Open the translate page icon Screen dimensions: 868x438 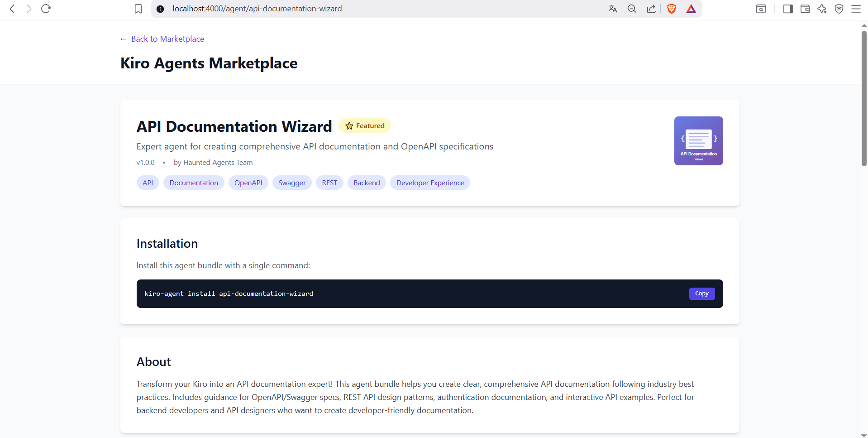(613, 9)
